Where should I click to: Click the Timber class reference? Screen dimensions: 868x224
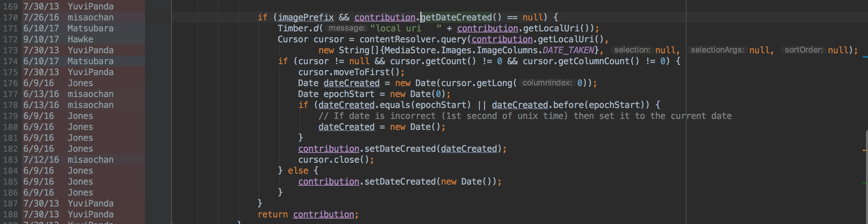point(293,28)
